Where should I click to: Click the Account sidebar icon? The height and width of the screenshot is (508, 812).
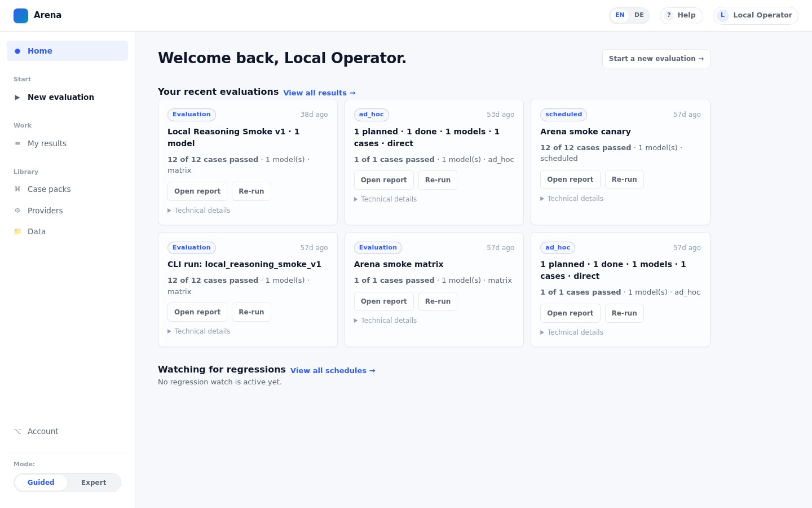point(17,431)
